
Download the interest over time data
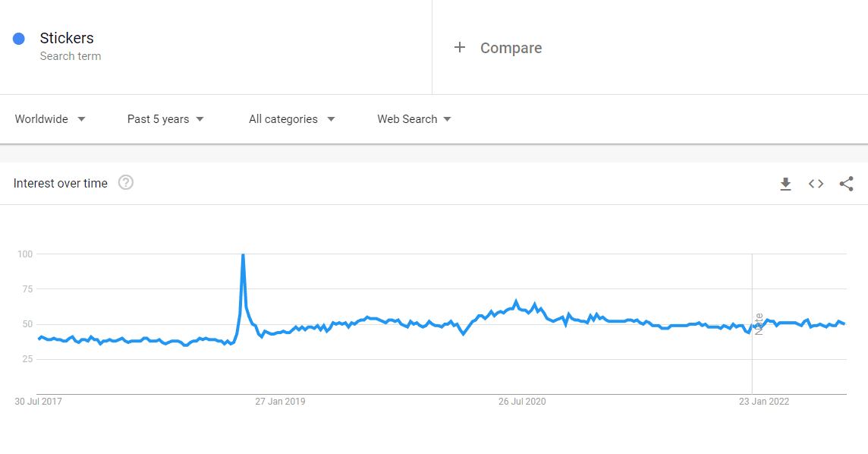(x=785, y=184)
